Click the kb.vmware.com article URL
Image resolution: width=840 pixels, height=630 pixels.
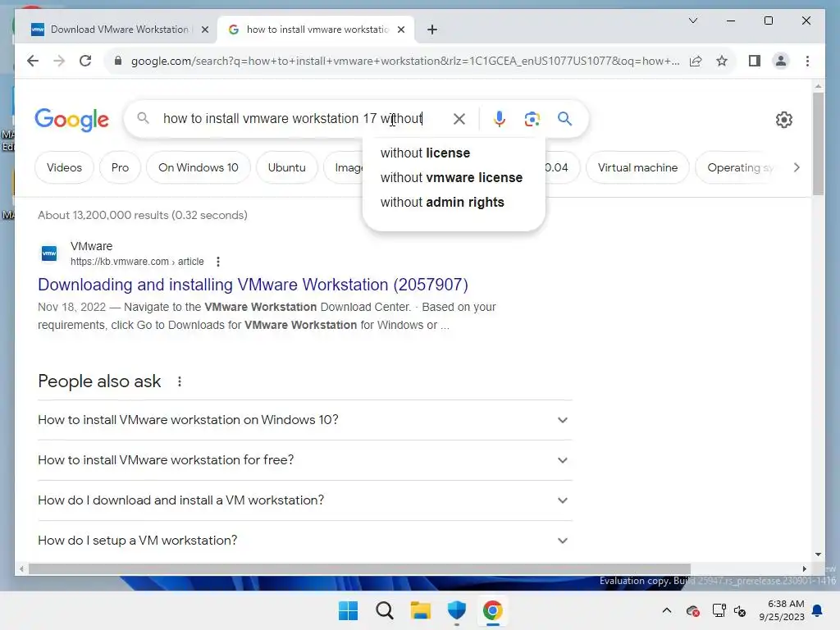click(137, 262)
